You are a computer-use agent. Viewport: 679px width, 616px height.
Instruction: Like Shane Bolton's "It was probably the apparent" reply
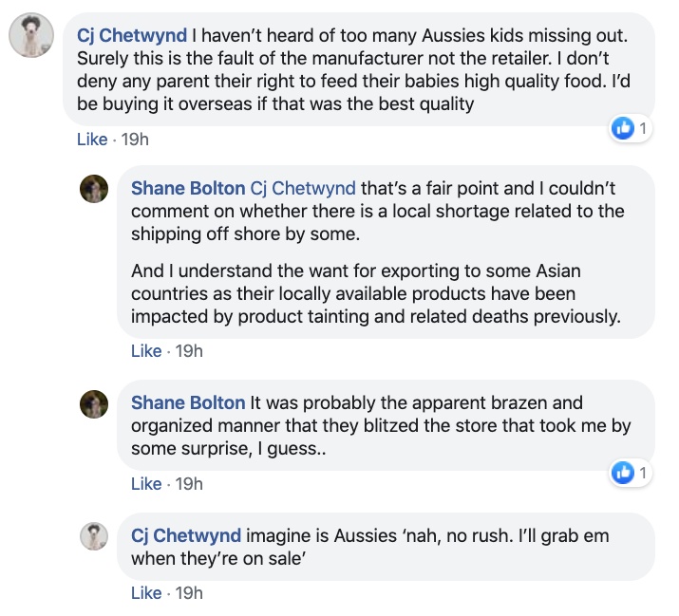146,484
